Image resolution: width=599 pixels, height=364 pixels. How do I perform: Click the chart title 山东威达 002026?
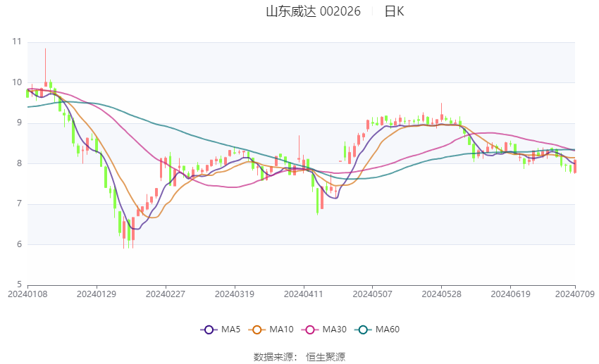tap(313, 11)
